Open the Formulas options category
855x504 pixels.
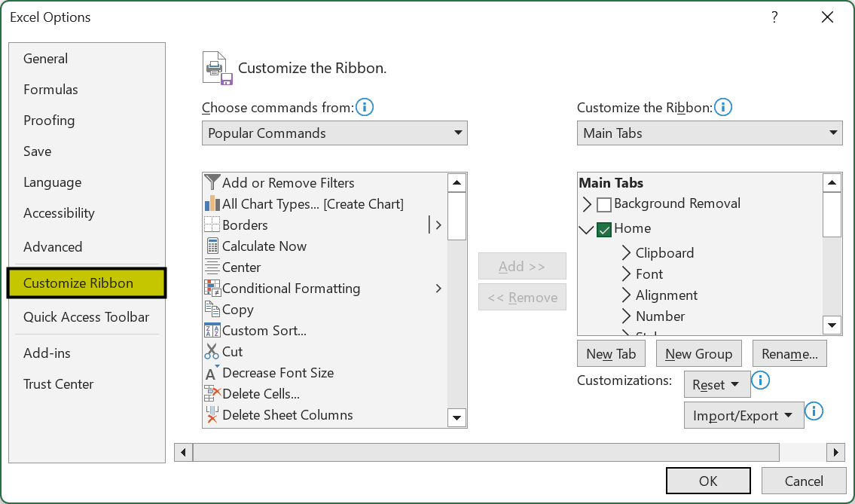coord(87,90)
